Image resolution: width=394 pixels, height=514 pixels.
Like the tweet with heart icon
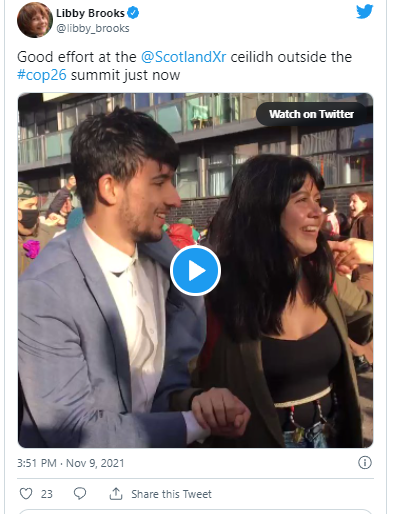pos(26,493)
